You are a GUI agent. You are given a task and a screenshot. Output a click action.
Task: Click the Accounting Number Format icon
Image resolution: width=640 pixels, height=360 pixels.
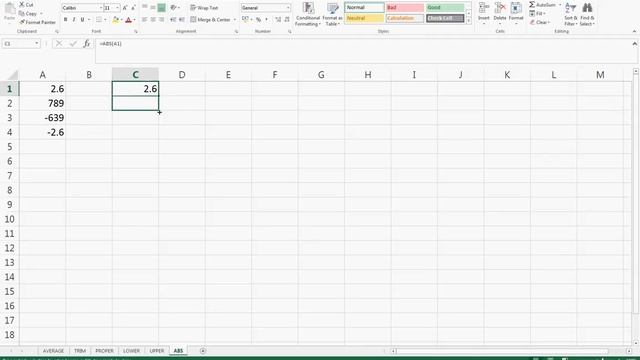coord(245,20)
